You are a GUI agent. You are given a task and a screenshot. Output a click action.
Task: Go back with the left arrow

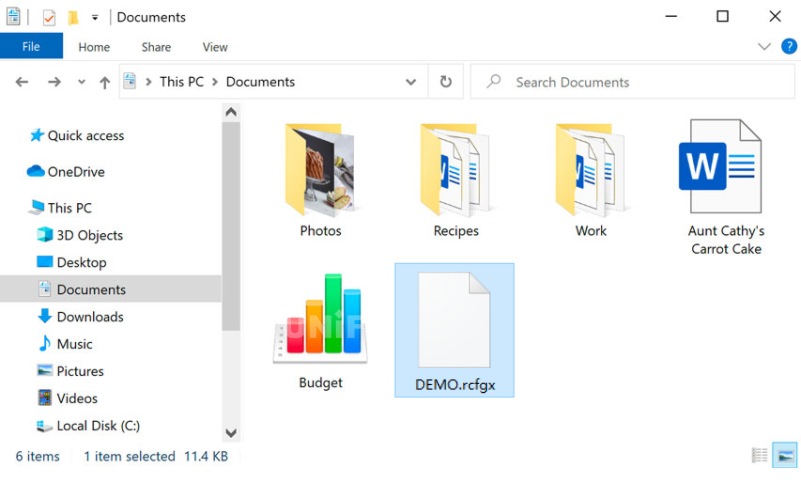tap(22, 82)
